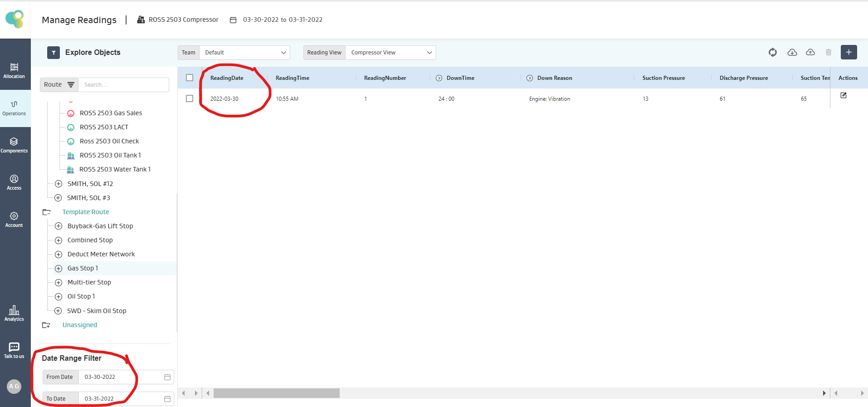Go to Allocation in the sidebar
Image resolution: width=868 pixels, height=407 pixels.
[x=14, y=70]
